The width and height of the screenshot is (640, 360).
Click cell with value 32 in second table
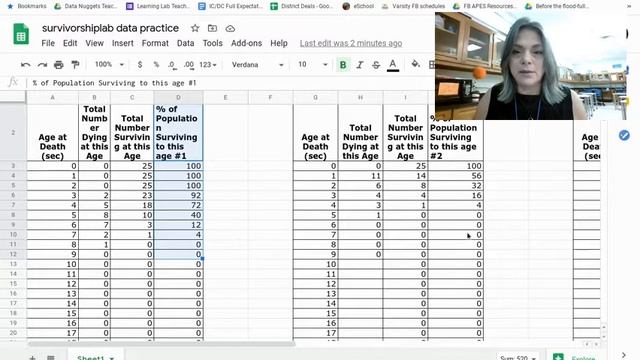[456, 185]
